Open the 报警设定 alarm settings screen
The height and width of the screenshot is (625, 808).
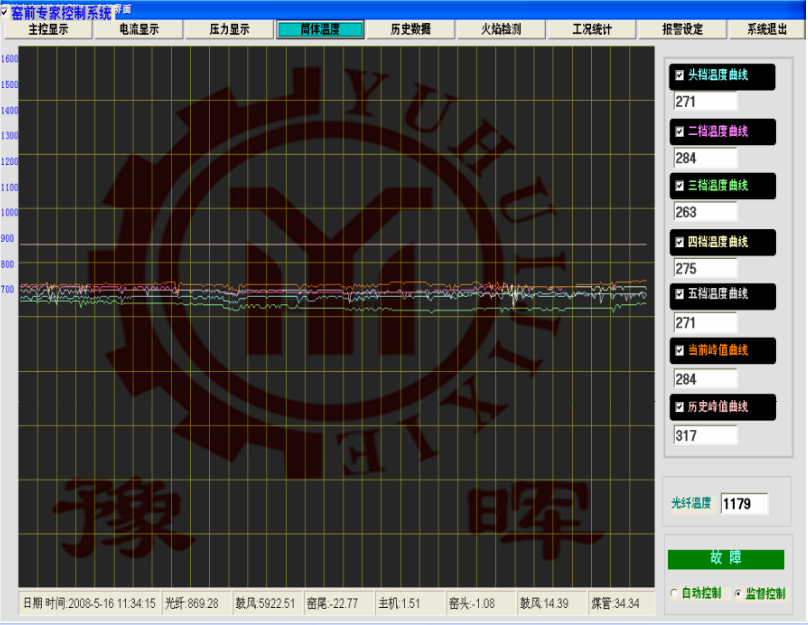click(678, 29)
